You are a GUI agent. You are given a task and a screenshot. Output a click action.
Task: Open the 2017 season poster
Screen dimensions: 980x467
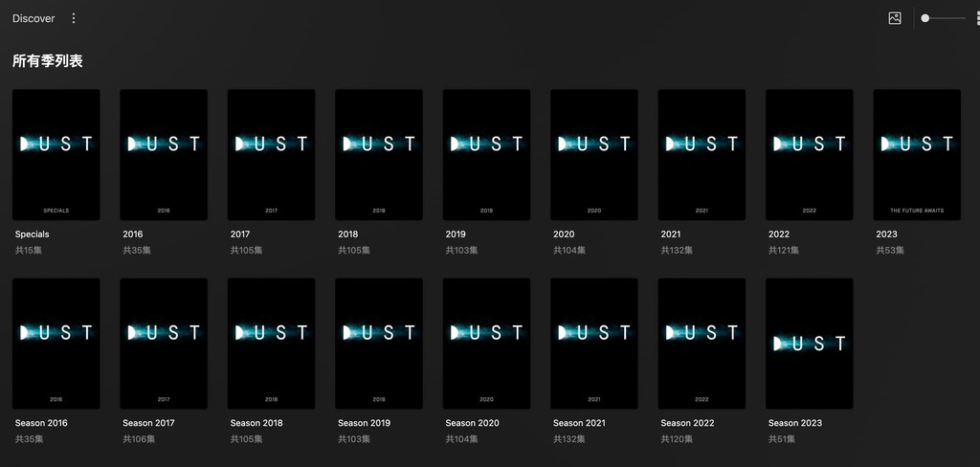271,154
